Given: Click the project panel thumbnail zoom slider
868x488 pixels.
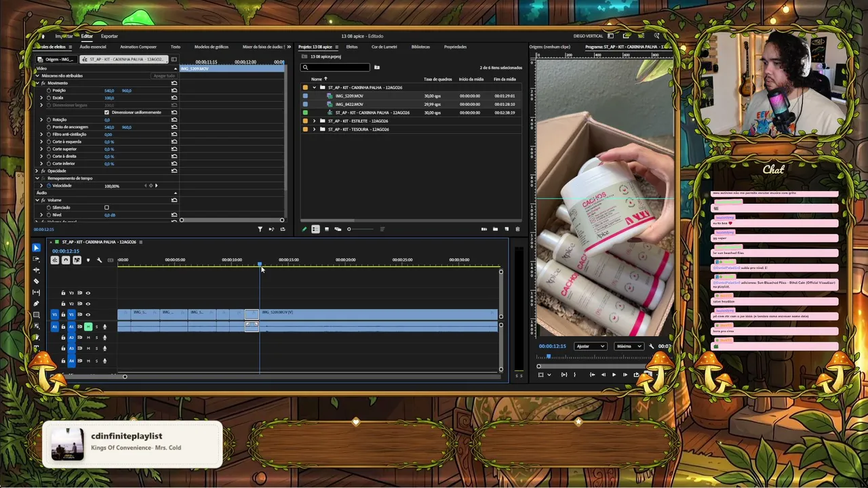Looking at the screenshot, I should point(361,229).
